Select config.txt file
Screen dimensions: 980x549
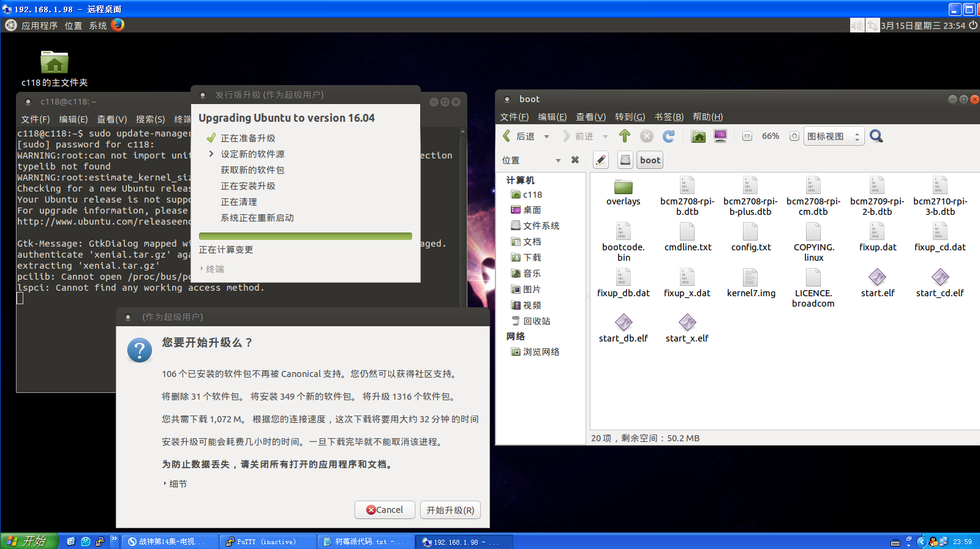tap(751, 237)
